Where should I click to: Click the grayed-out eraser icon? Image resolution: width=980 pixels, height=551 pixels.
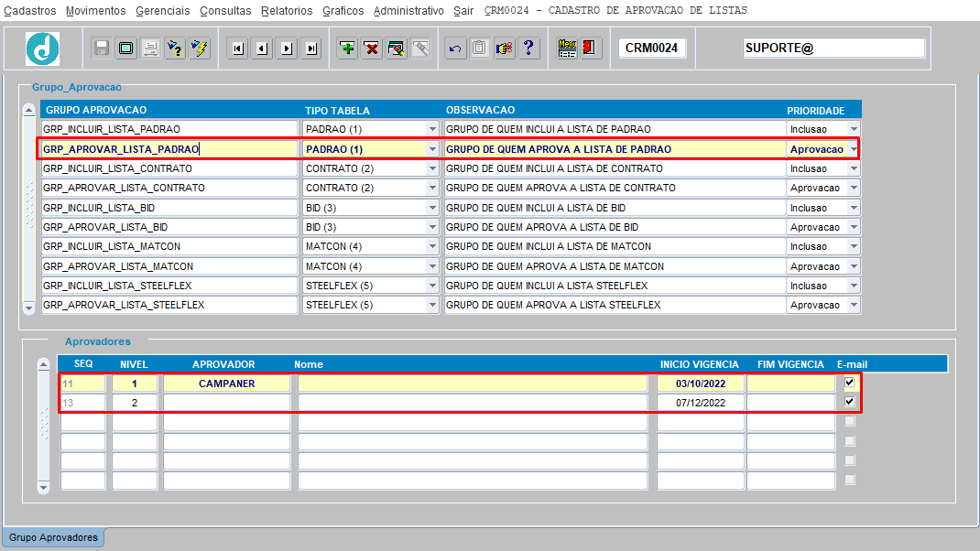(x=421, y=49)
